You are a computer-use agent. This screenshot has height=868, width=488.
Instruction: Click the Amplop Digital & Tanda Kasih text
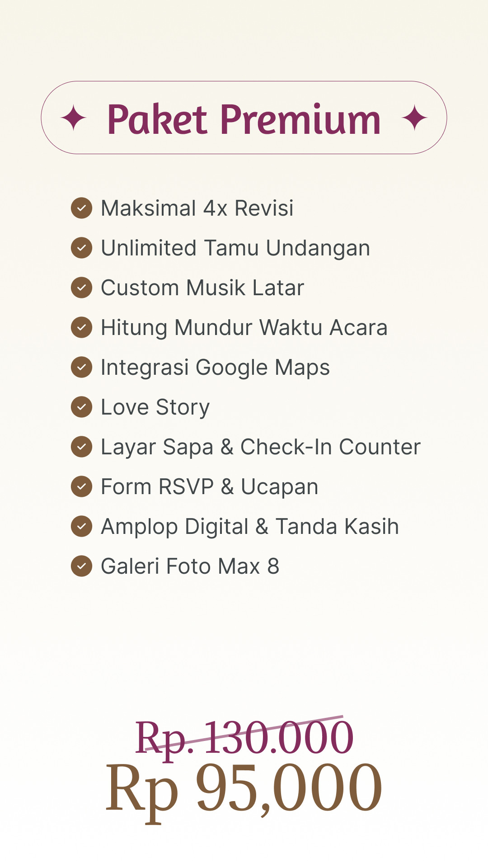(250, 527)
